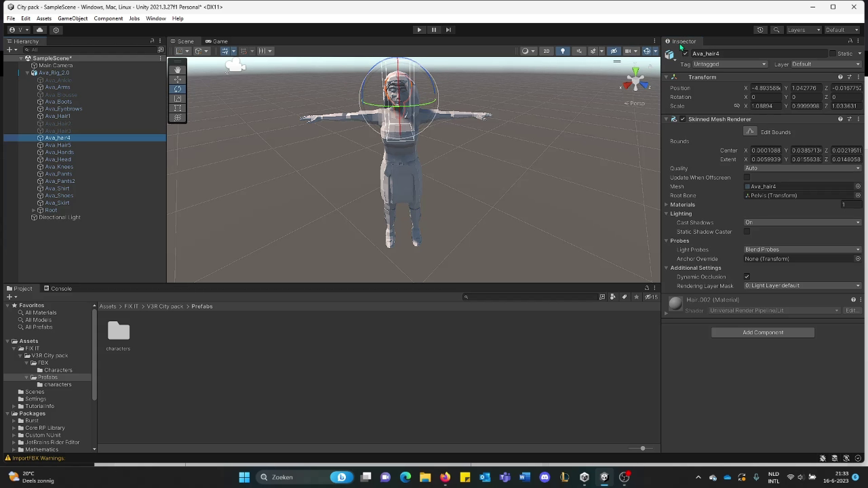
Task: Open the Layer Default dropdown in Inspector
Action: [825, 64]
